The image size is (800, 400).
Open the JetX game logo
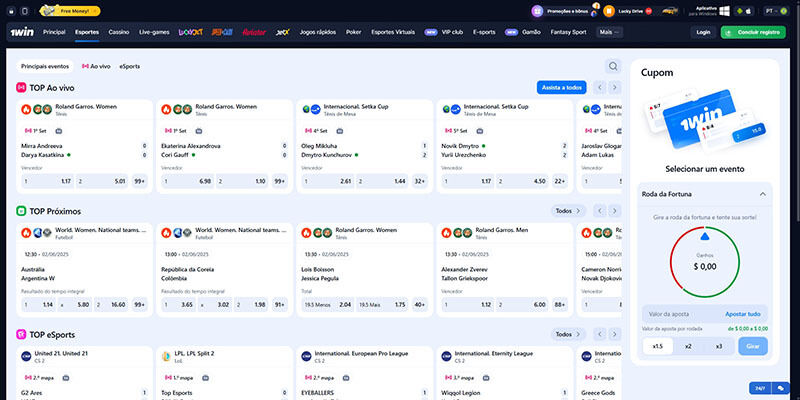(283, 32)
